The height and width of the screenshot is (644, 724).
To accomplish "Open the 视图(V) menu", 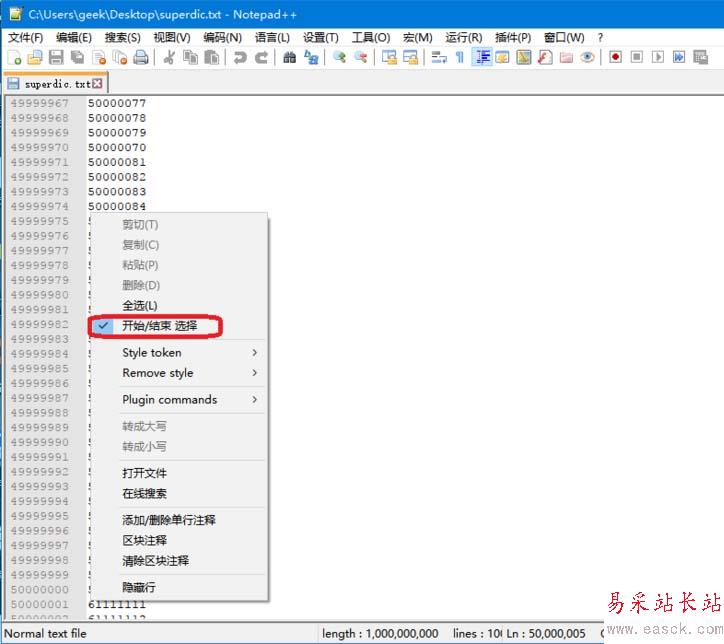I will (x=172, y=37).
